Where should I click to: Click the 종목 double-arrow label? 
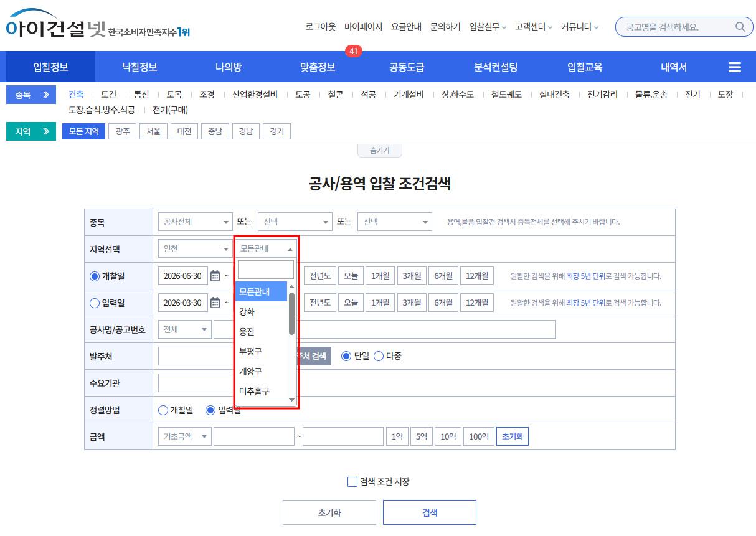pyautogui.click(x=31, y=95)
